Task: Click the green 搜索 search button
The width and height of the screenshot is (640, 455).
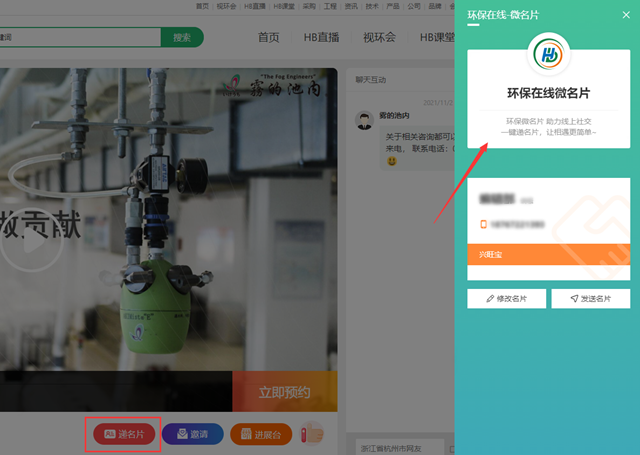Action: (182, 38)
